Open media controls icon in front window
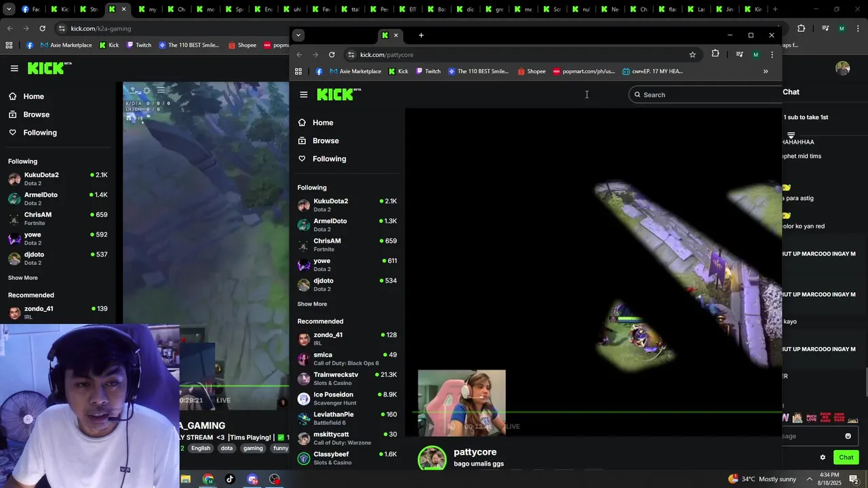The width and height of the screenshot is (868, 488). click(x=739, y=54)
